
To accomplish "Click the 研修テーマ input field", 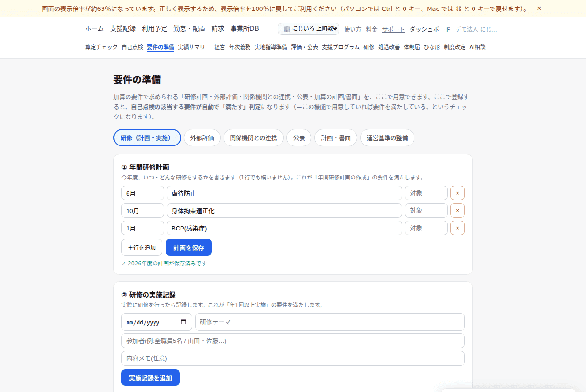I will coord(330,322).
